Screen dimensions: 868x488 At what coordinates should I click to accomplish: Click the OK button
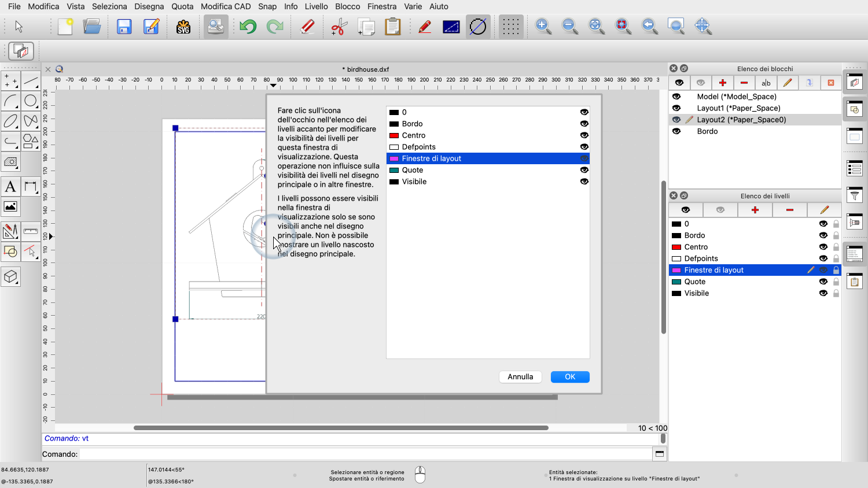570,377
